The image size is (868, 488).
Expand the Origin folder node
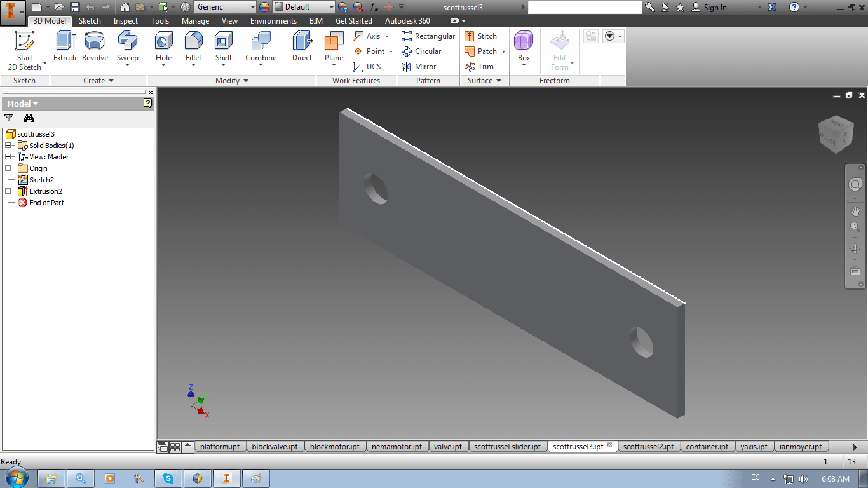coord(8,168)
